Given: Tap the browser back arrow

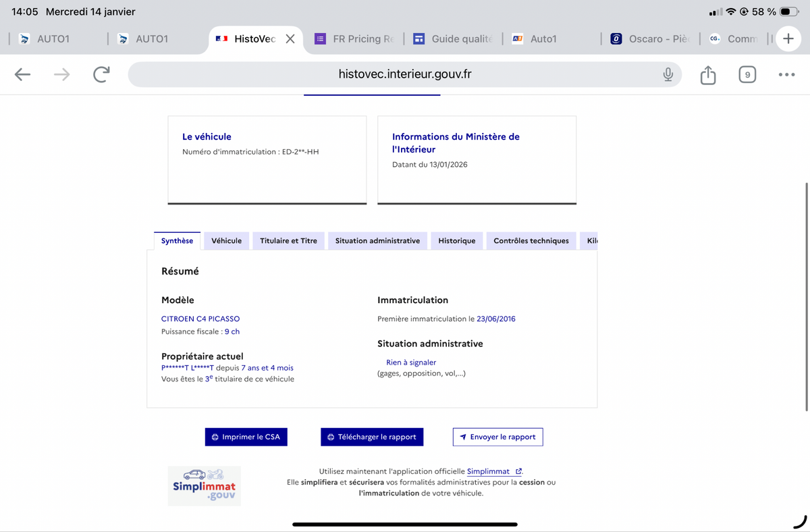Looking at the screenshot, I should (x=23, y=74).
